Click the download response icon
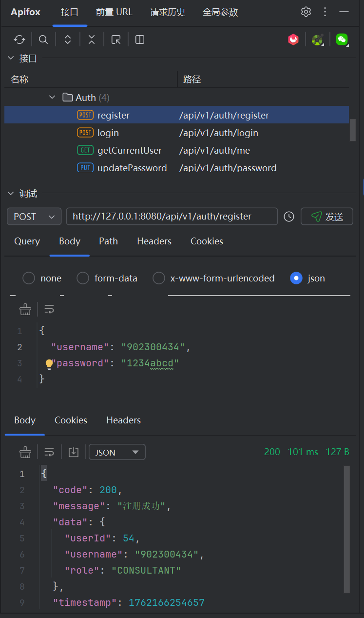The height and width of the screenshot is (618, 364). tap(74, 452)
